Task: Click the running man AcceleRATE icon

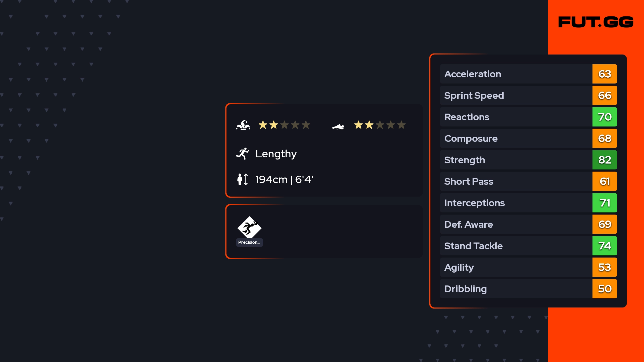Action: click(243, 154)
